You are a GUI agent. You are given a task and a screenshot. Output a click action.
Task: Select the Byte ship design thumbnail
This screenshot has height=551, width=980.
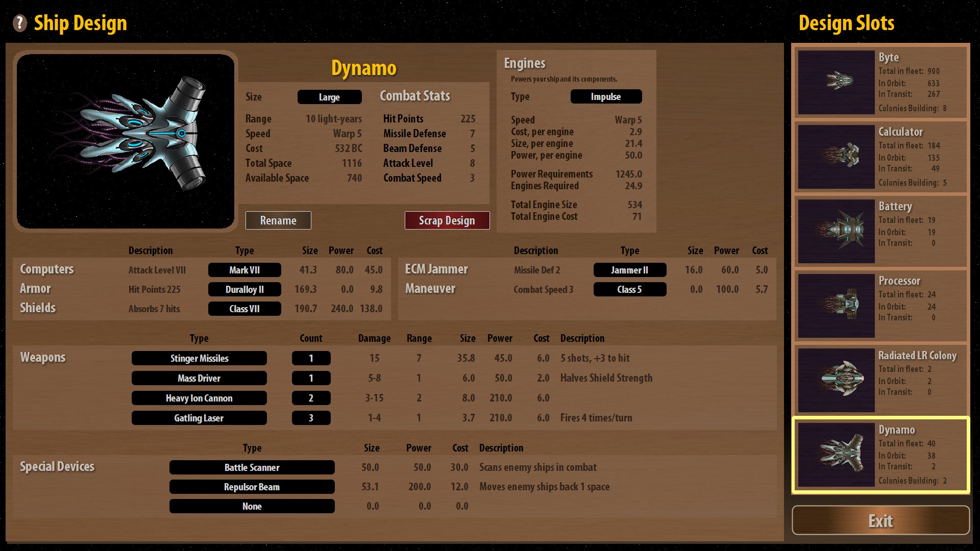tap(836, 82)
